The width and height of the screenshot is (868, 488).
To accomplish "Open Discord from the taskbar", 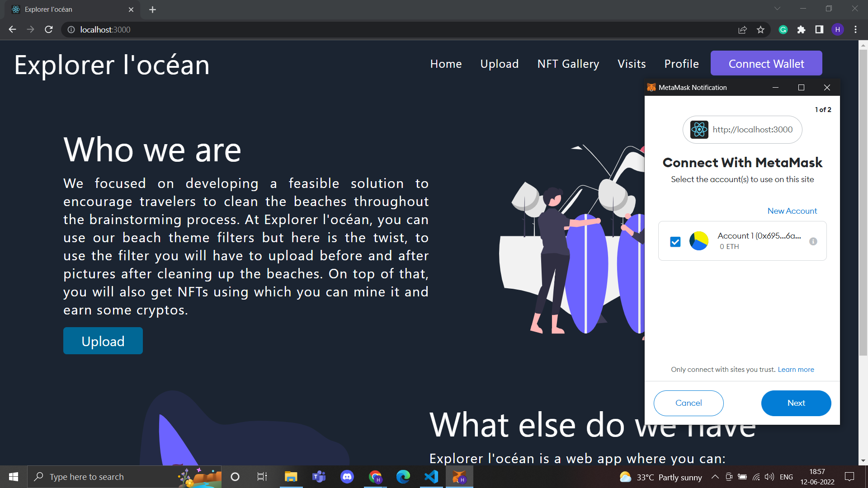I will 347,477.
